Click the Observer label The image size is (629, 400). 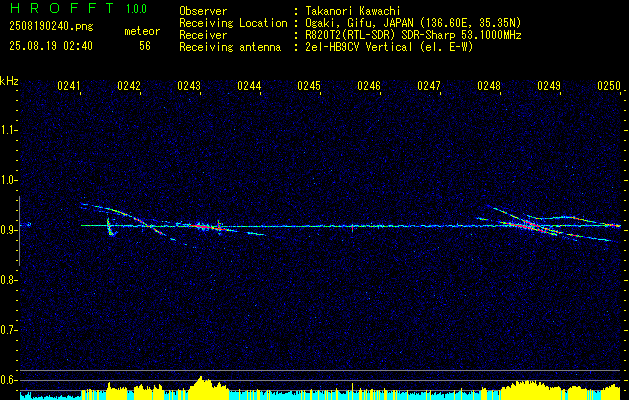203,11
